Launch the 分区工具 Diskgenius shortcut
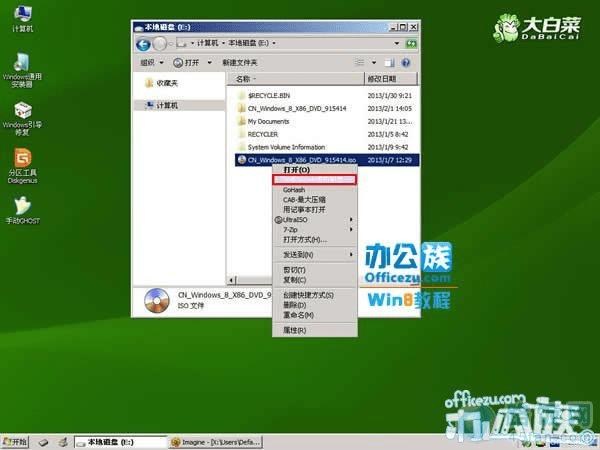Screen dimensions: 600x450 point(23,165)
